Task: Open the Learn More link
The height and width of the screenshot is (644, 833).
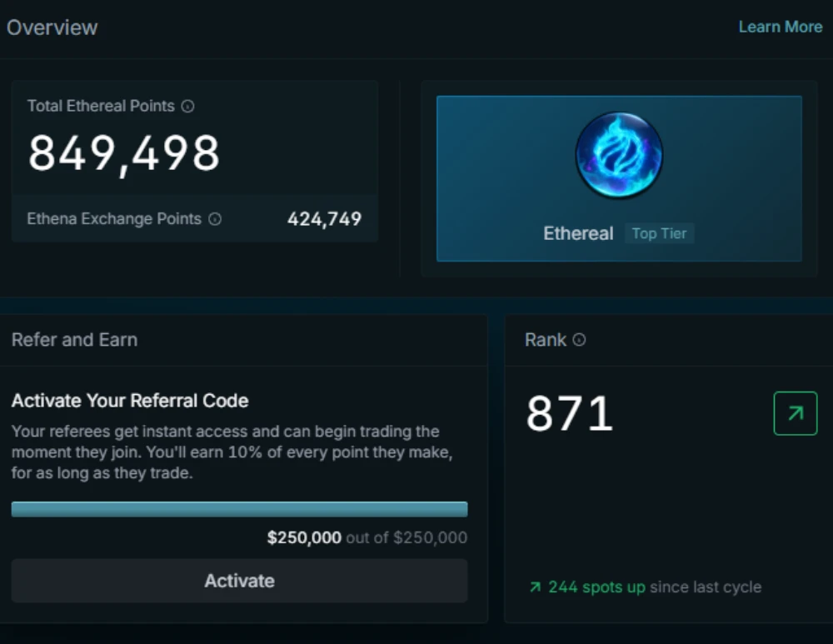Action: pyautogui.click(x=780, y=27)
